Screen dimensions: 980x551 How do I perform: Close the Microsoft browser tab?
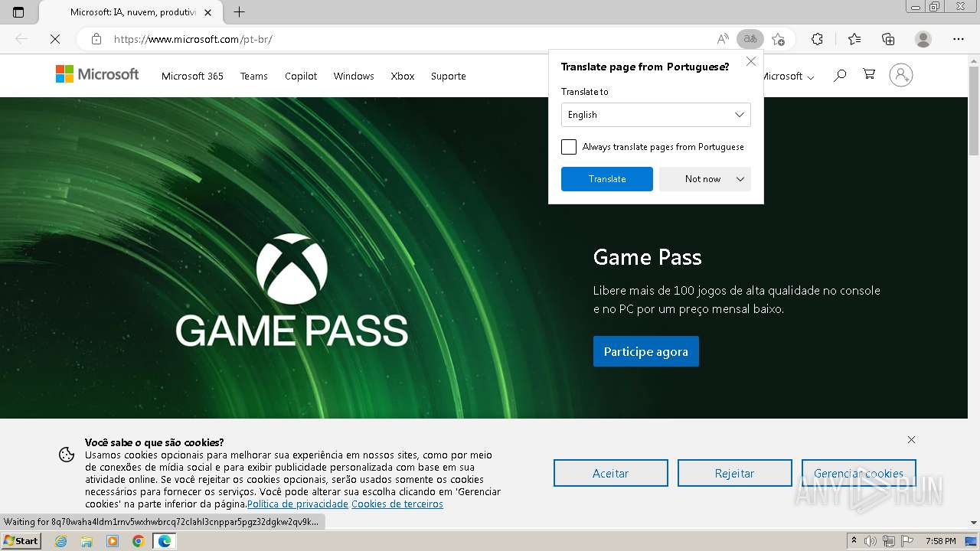(207, 12)
